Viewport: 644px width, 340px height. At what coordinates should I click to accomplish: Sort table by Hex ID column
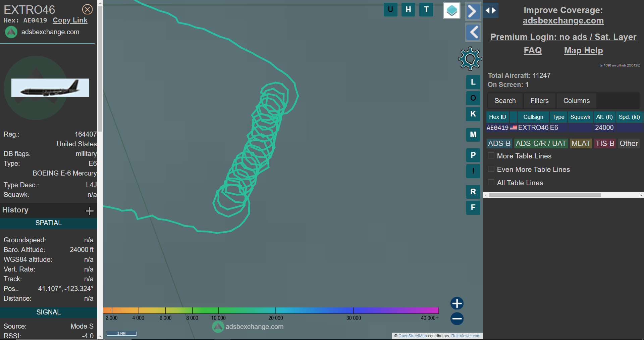pos(497,117)
